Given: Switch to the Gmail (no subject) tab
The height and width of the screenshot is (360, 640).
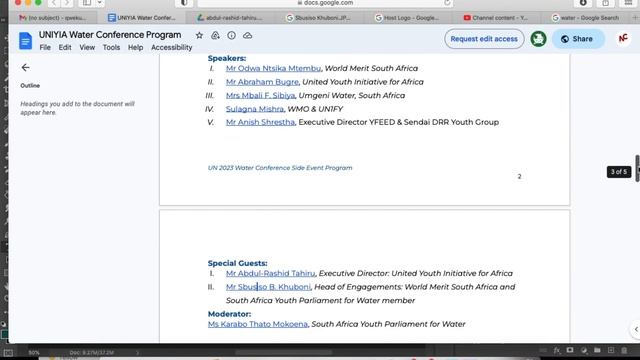Looking at the screenshot, I should (x=53, y=18).
